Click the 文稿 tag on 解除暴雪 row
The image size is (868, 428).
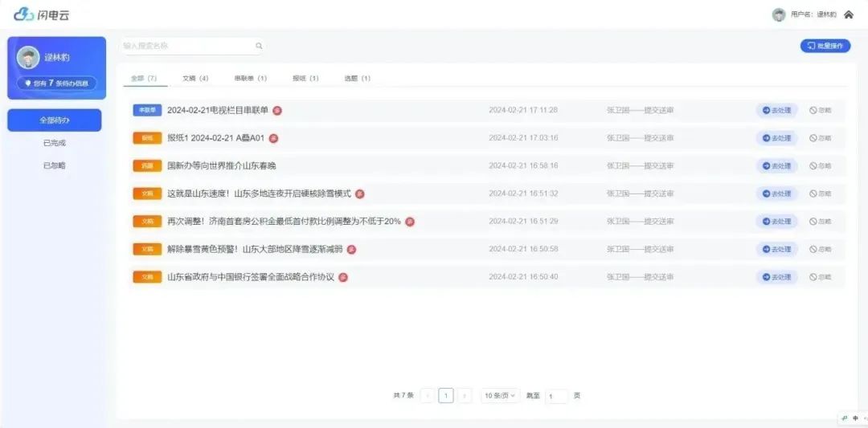(x=147, y=250)
